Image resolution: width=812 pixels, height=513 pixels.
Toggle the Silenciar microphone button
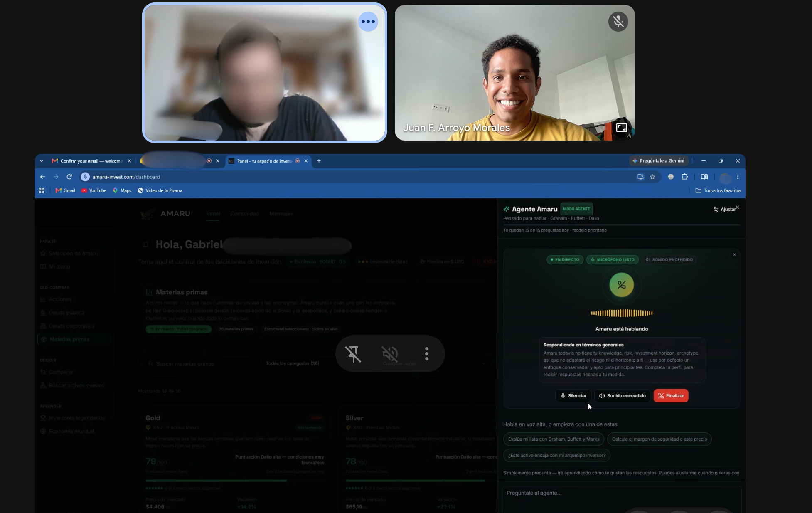coord(573,396)
